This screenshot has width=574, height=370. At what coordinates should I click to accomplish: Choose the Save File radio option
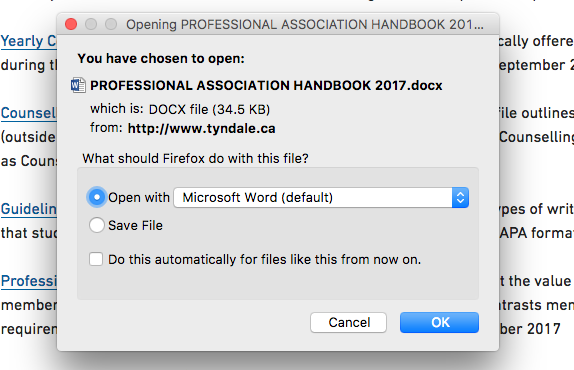(x=97, y=225)
